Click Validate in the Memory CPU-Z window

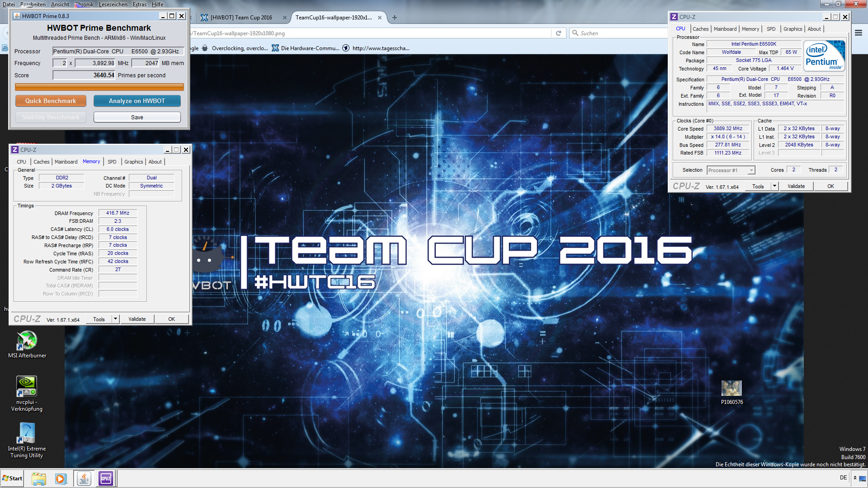[137, 319]
